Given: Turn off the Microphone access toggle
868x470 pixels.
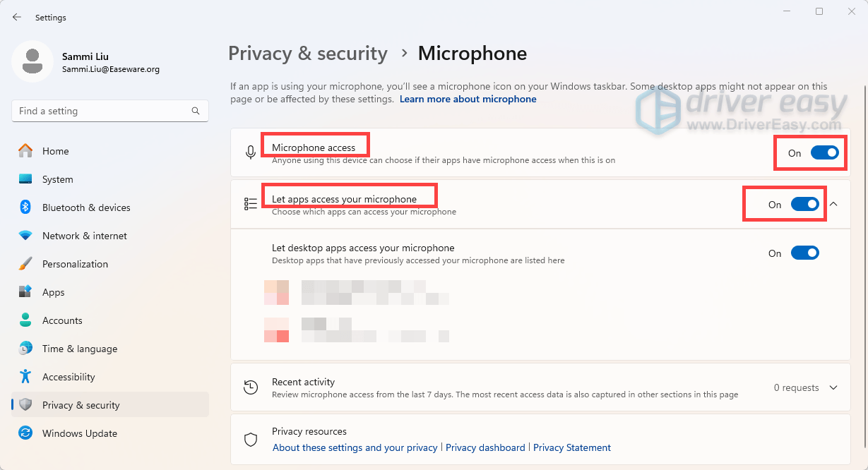Looking at the screenshot, I should tap(824, 152).
